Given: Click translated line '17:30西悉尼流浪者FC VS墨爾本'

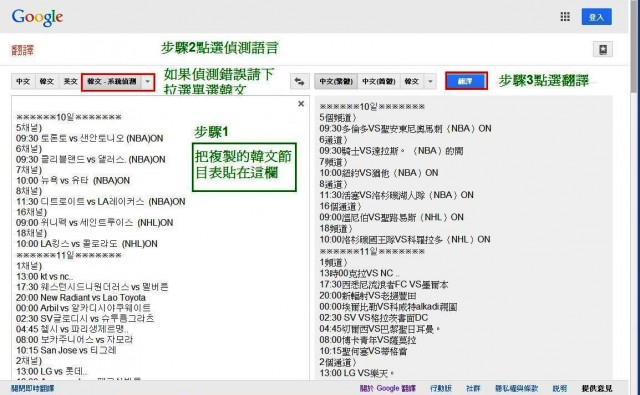Looking at the screenshot, I should pos(384,284).
